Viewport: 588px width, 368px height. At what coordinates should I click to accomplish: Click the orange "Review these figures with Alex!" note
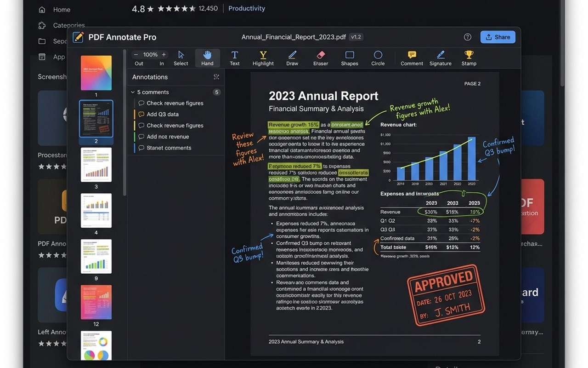(x=248, y=149)
